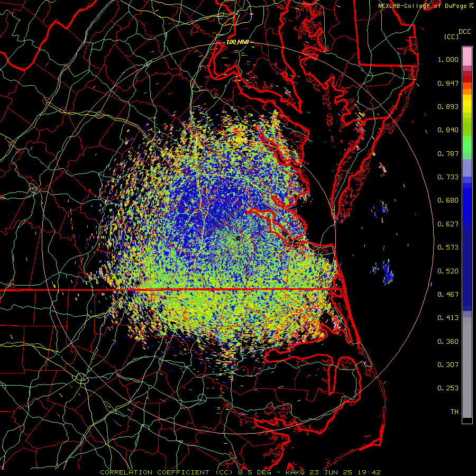Click the 0.573 scale value
This screenshot has width=476, height=476.
[x=448, y=248]
